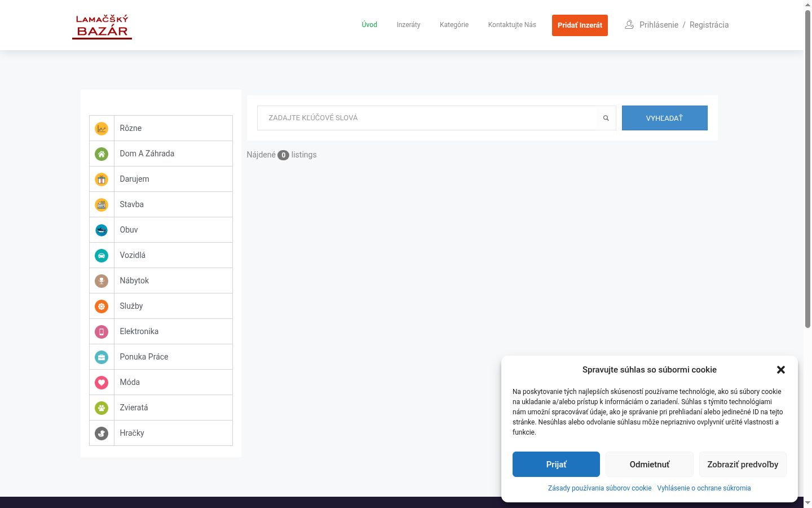Select the Hračky category text
This screenshot has height=508, width=812.
[132, 433]
